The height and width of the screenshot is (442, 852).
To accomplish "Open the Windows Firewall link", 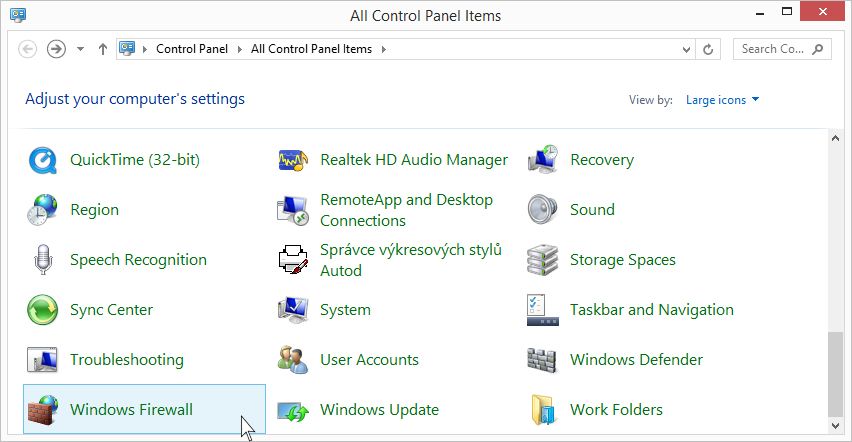I will [x=131, y=410].
